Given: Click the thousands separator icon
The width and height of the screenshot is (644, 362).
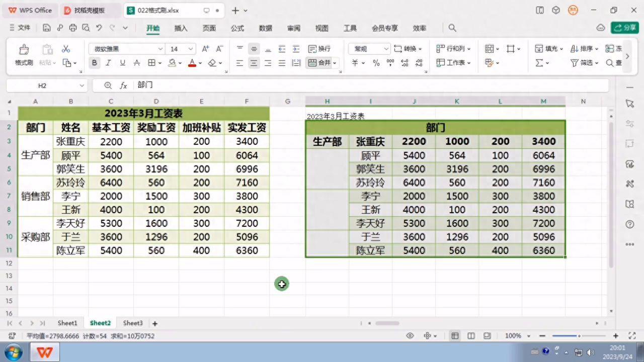Looking at the screenshot, I should (x=390, y=63).
